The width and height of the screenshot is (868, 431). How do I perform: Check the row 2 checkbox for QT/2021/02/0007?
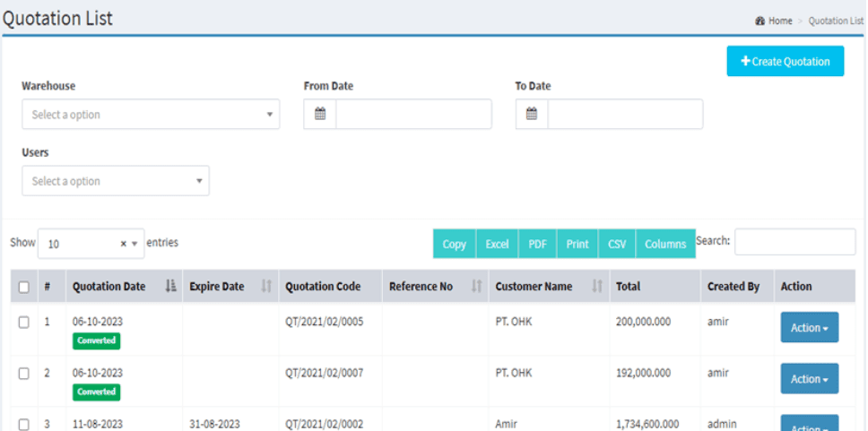coord(24,374)
